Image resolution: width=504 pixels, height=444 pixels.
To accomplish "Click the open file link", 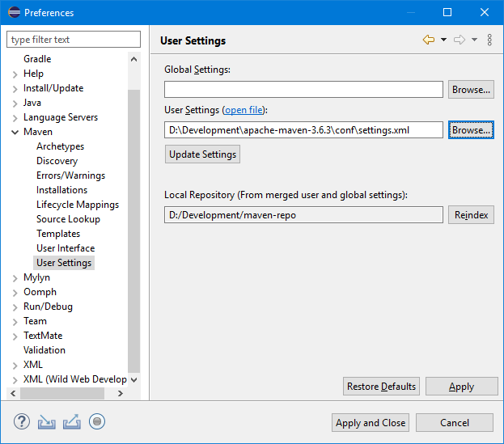I will point(244,110).
